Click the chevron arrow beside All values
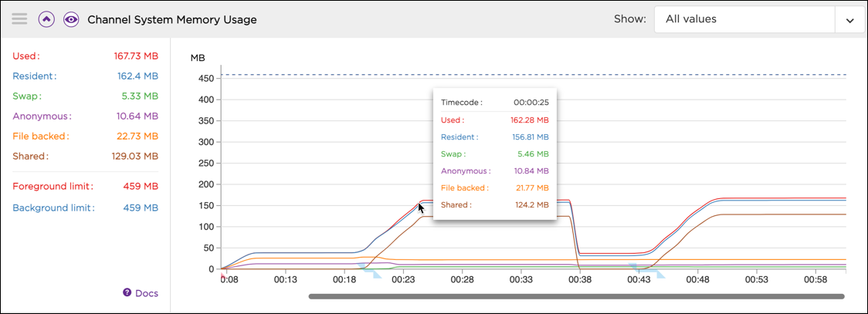The image size is (868, 314). [849, 20]
